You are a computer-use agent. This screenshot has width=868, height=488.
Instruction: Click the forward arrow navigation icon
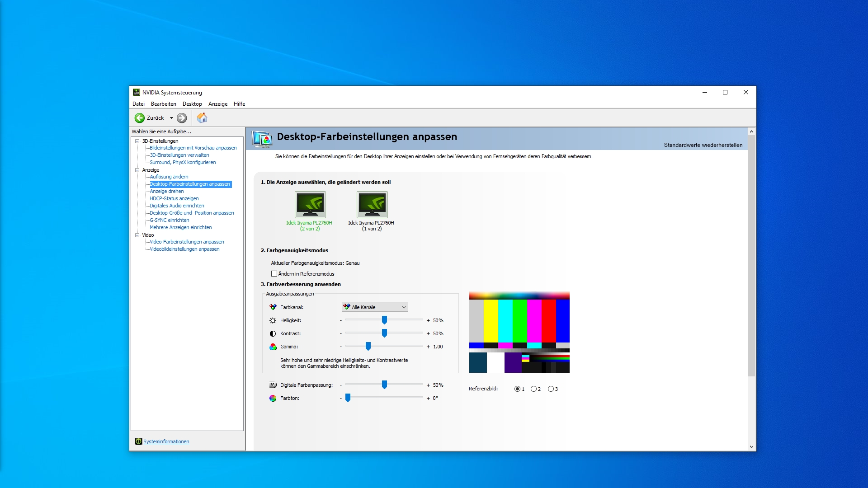[182, 118]
